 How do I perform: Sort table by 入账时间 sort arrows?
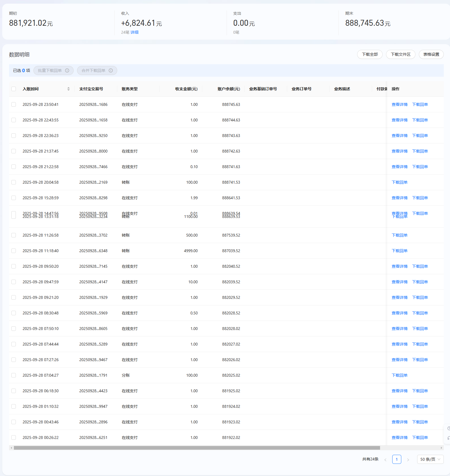[x=69, y=89]
